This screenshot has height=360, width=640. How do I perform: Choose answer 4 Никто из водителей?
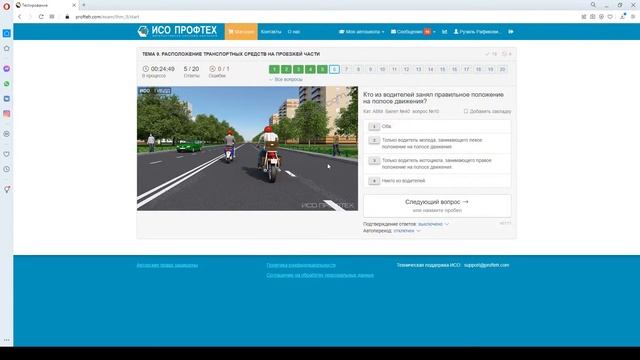pyautogui.click(x=437, y=181)
